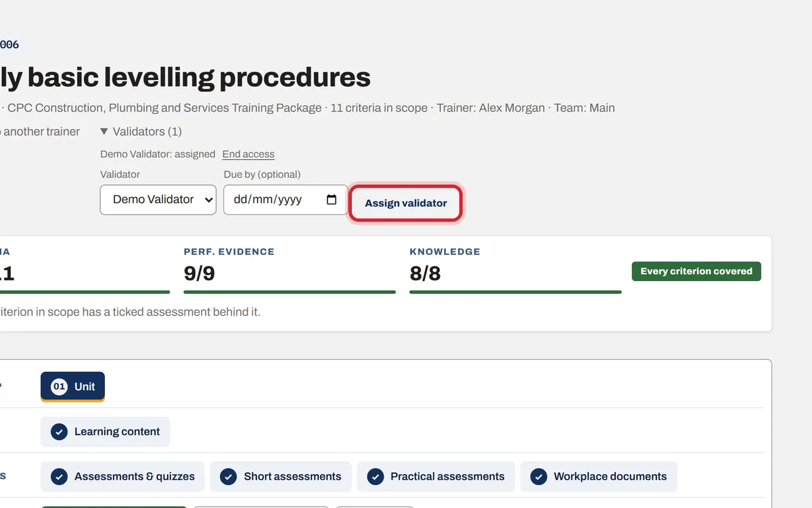
Task: Click the Workplace documents checkmark icon
Action: (539, 476)
